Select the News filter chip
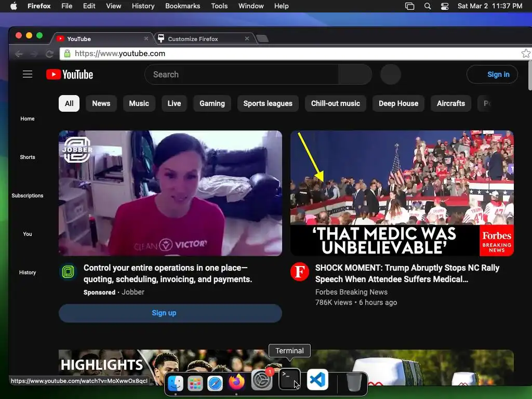 [x=101, y=103]
